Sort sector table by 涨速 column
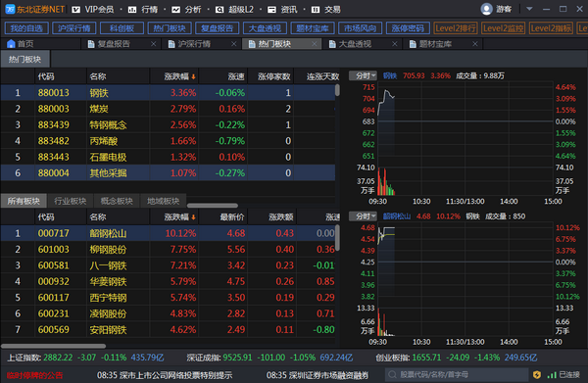 pos(223,76)
